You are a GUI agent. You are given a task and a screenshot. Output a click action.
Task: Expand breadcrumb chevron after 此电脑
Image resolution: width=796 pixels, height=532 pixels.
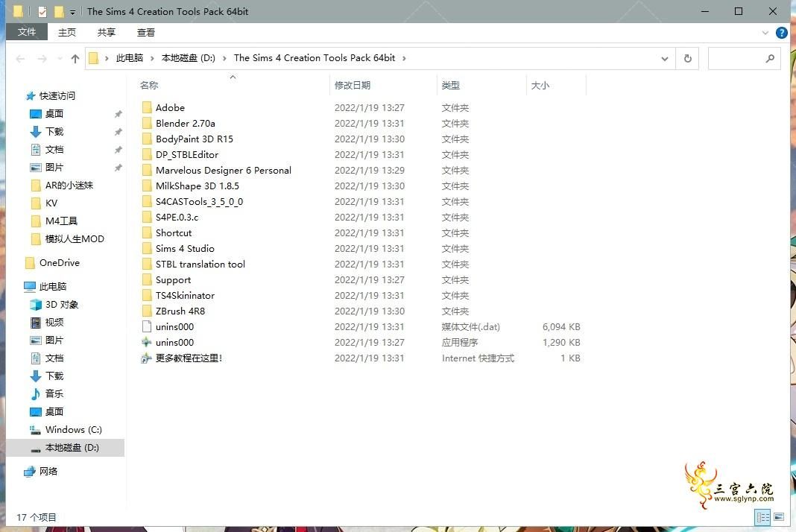point(152,58)
